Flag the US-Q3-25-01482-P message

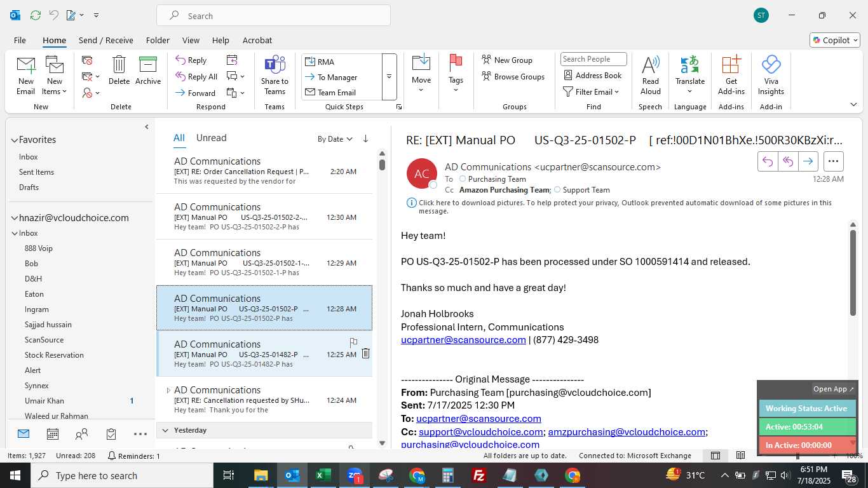tap(353, 343)
